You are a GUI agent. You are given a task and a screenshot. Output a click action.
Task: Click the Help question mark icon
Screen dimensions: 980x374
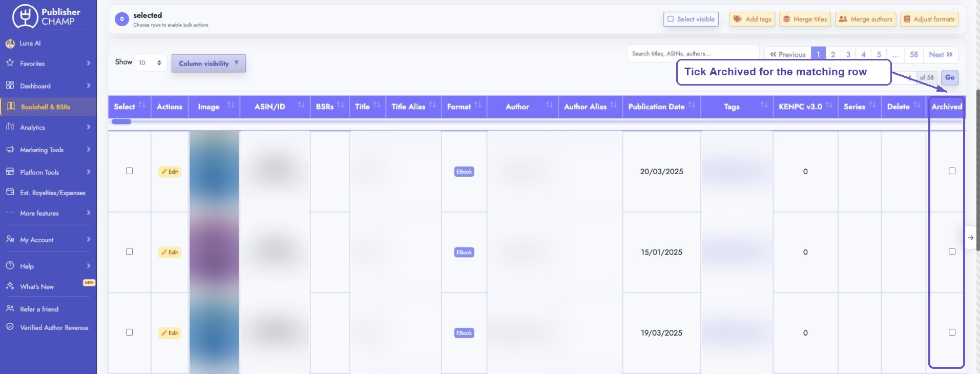10,266
